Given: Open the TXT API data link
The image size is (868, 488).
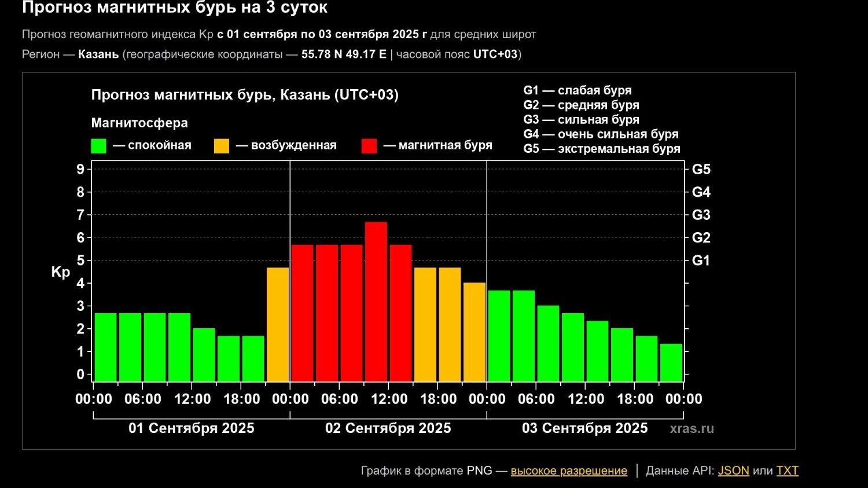Looking at the screenshot, I should click(787, 471).
